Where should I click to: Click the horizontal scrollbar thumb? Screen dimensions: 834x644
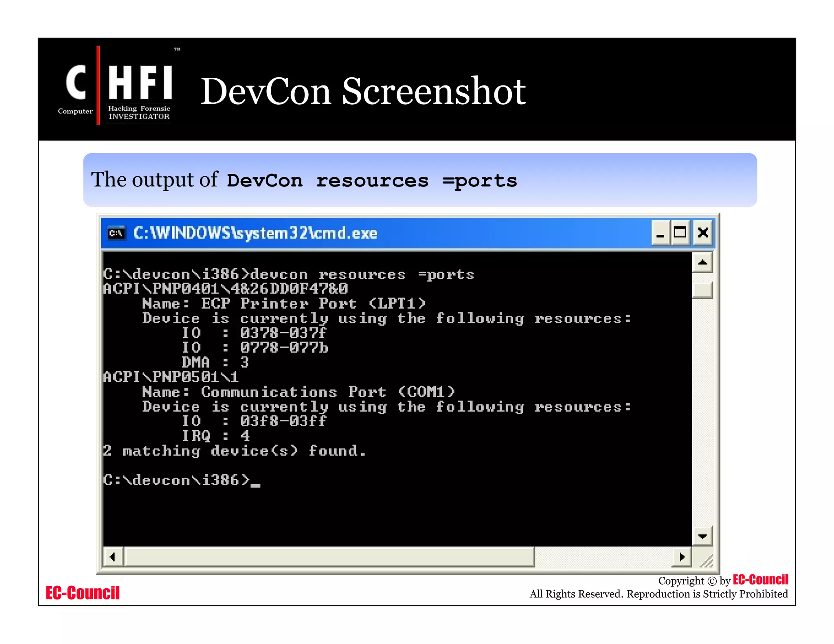tap(329, 556)
